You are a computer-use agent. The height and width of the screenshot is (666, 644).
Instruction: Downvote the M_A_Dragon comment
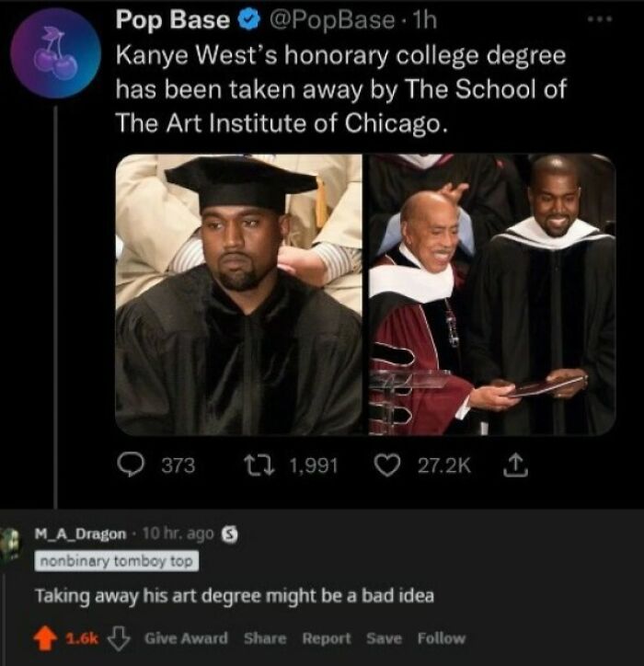point(121,638)
